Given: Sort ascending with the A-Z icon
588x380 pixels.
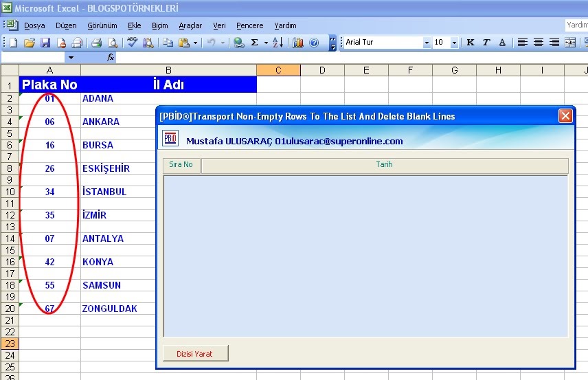Looking at the screenshot, I should click(278, 43).
